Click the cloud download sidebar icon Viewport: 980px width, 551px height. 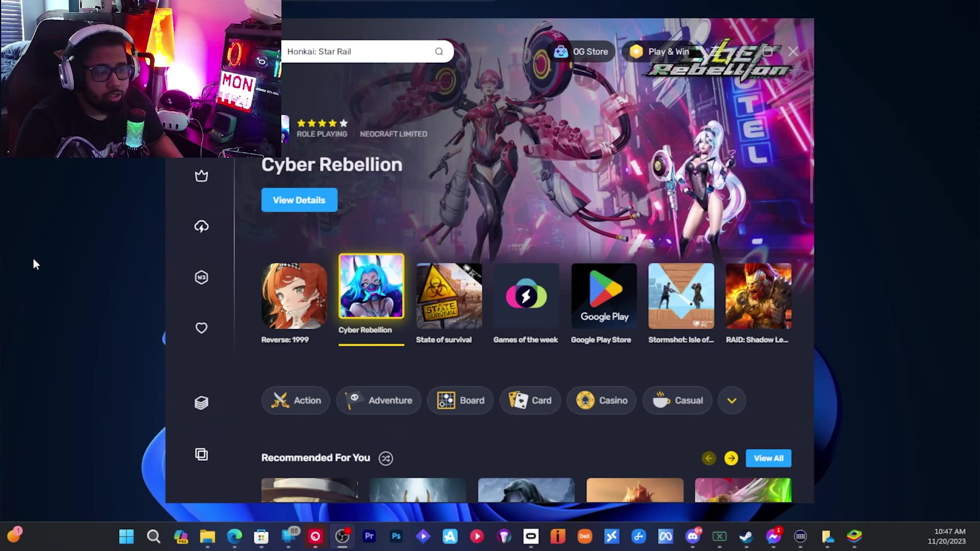coord(202,226)
